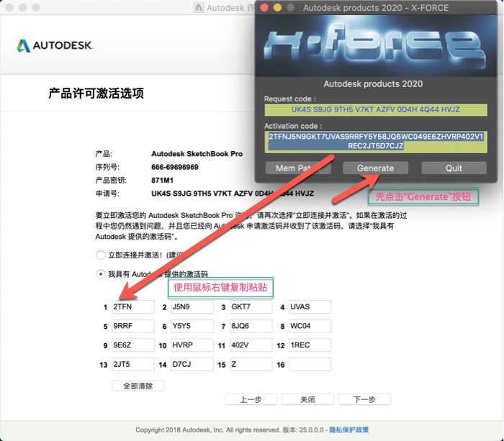The width and height of the screenshot is (504, 441).
Task: Click the Generate button in X-FORCE
Action: click(375, 168)
